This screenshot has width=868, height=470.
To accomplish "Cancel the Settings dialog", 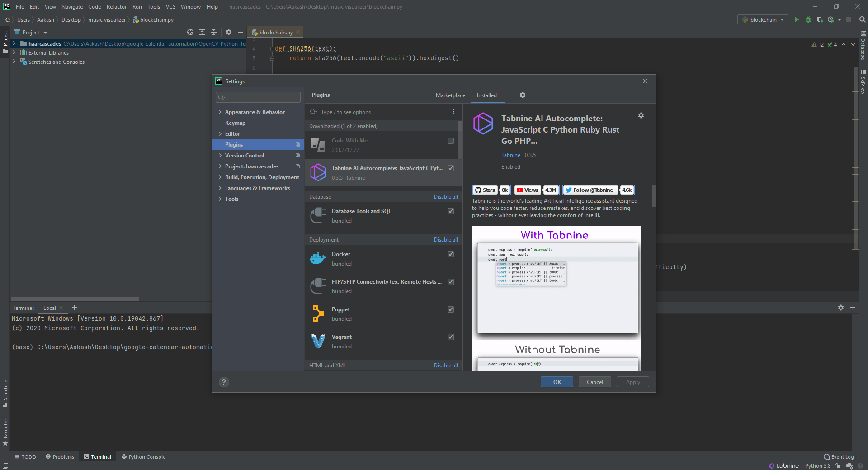I will point(595,382).
